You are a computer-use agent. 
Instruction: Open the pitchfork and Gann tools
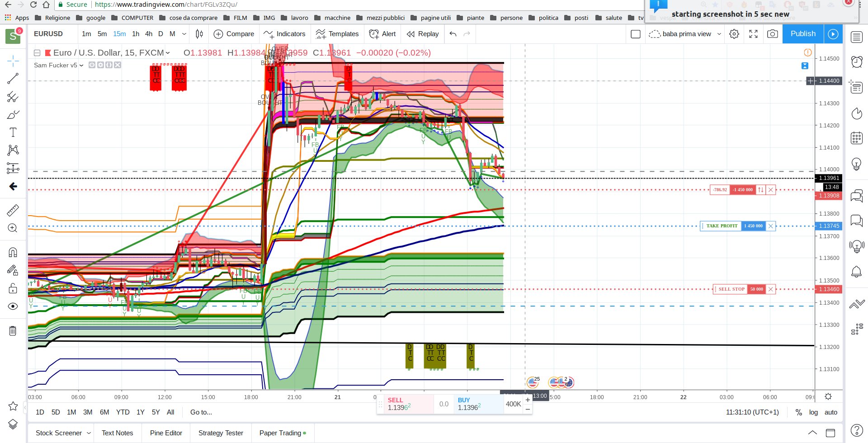(13, 97)
